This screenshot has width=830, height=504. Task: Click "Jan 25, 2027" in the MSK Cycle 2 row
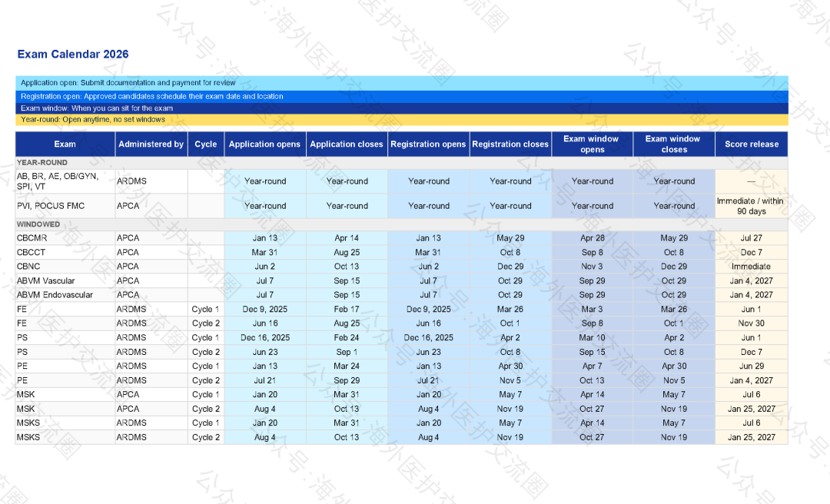751,409
